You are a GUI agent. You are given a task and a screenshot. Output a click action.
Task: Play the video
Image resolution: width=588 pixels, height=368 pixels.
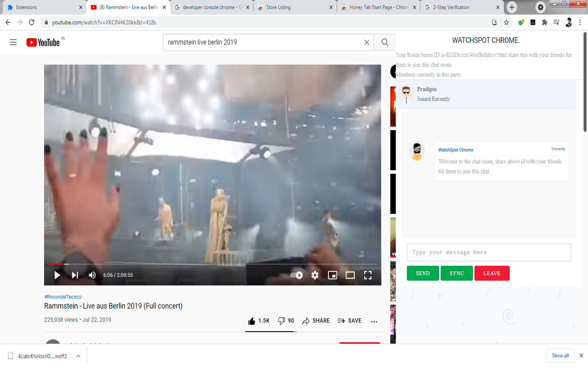57,275
